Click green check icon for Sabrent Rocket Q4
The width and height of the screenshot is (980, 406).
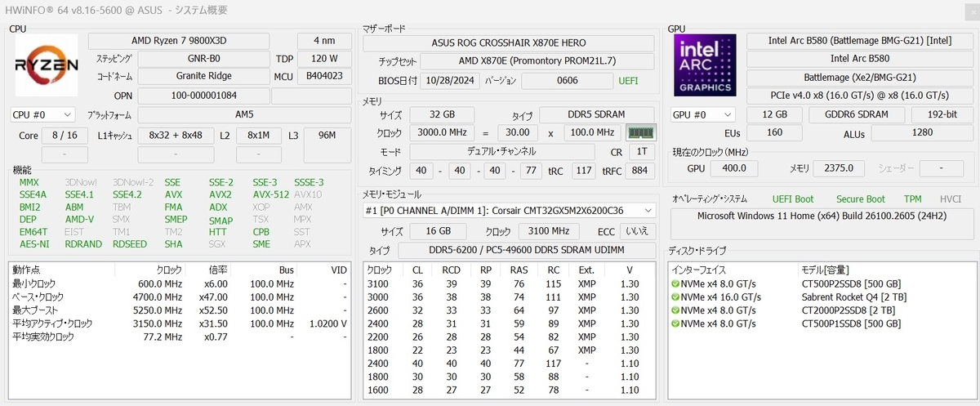point(675,297)
